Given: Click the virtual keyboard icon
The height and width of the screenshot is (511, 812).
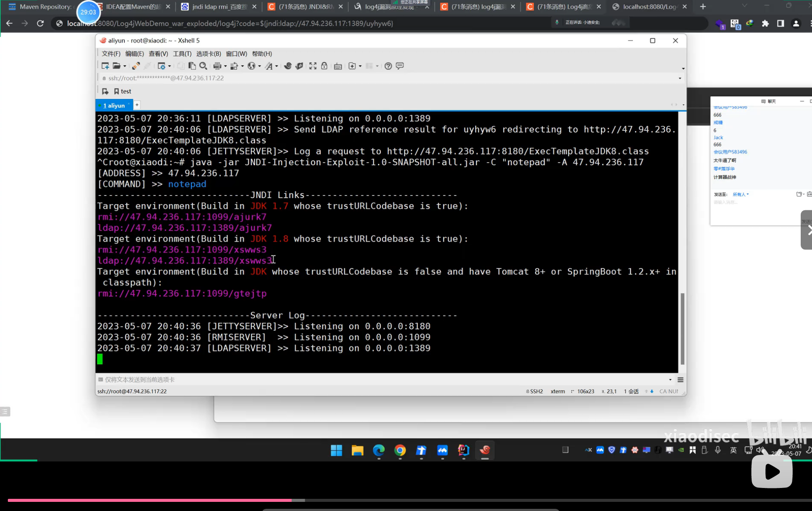Looking at the screenshot, I should 338,66.
